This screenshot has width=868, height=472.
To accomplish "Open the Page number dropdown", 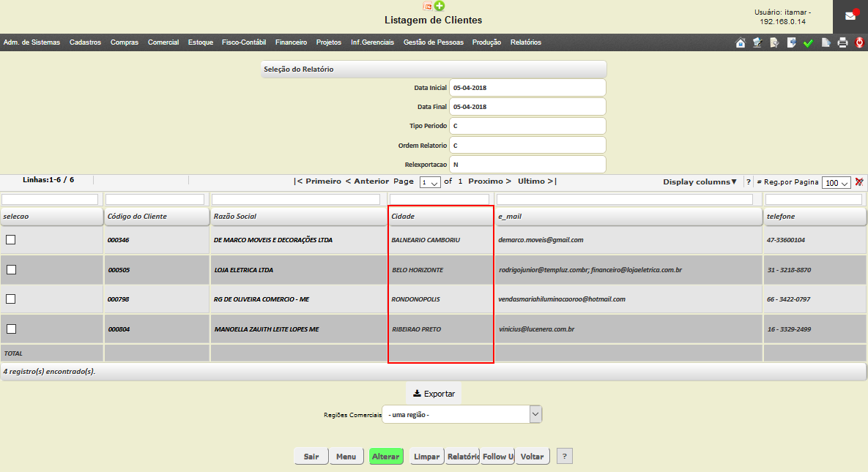I will tap(429, 182).
